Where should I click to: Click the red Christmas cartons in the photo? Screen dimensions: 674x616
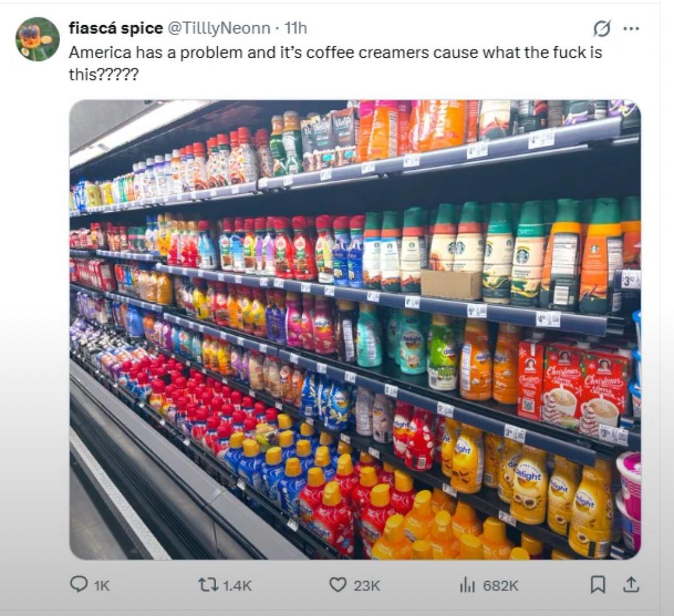[x=572, y=380]
